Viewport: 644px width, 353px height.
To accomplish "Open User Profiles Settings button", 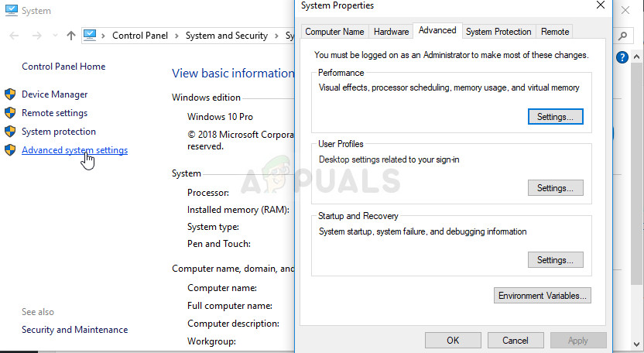I will (555, 188).
